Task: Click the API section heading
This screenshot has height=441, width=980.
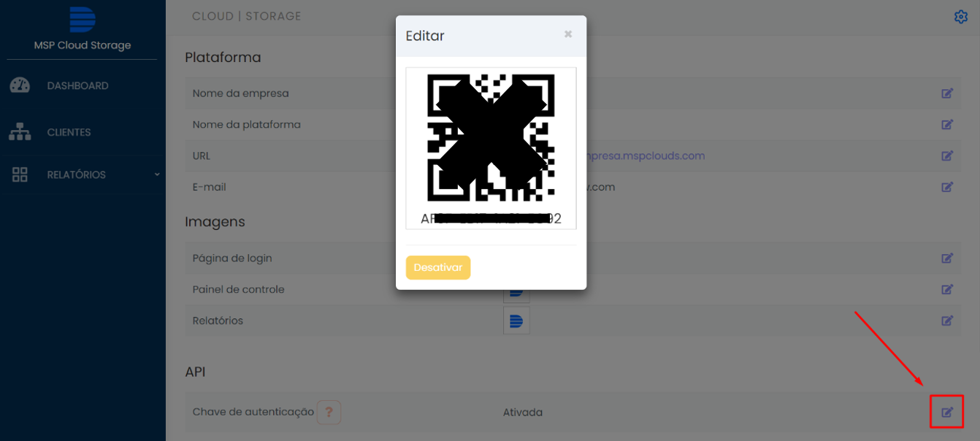Action: [x=195, y=372]
